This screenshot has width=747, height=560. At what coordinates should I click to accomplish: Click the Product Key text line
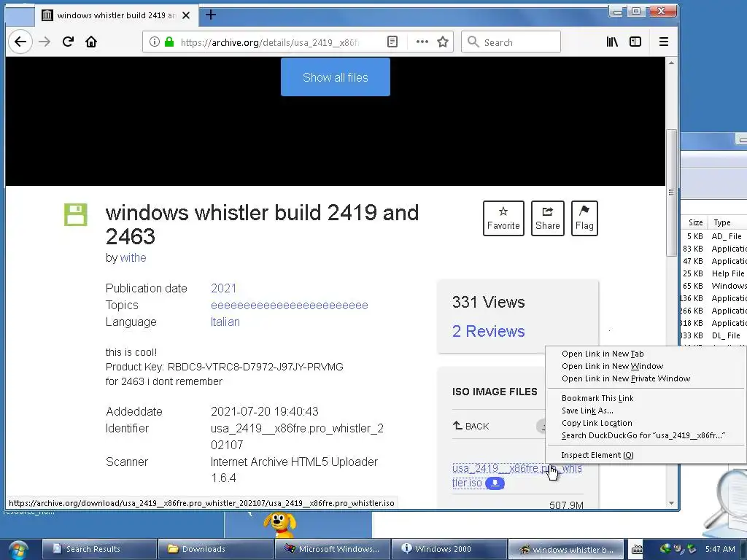point(225,367)
